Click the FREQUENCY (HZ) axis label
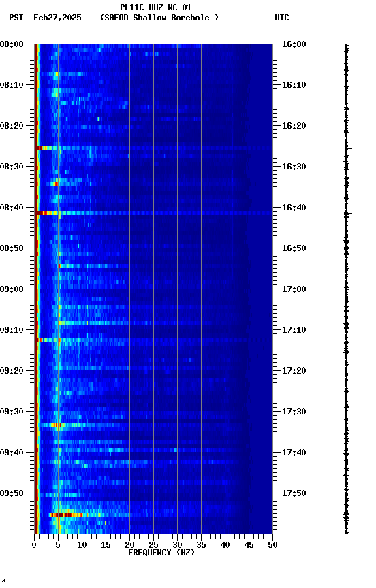The image size is (376, 588). click(x=161, y=553)
